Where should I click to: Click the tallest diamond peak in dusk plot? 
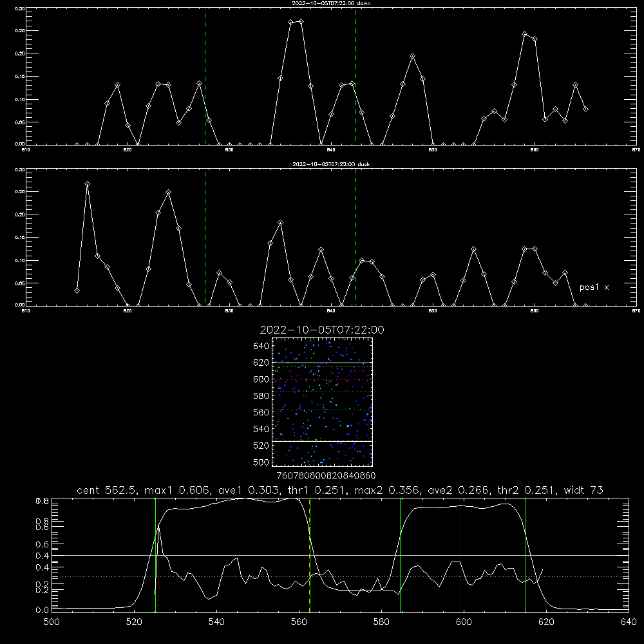point(87,184)
